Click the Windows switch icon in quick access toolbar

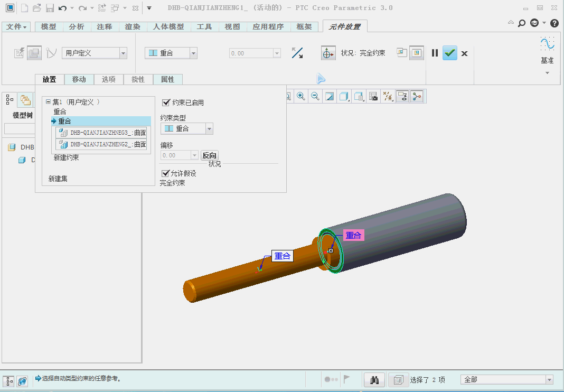[115, 8]
